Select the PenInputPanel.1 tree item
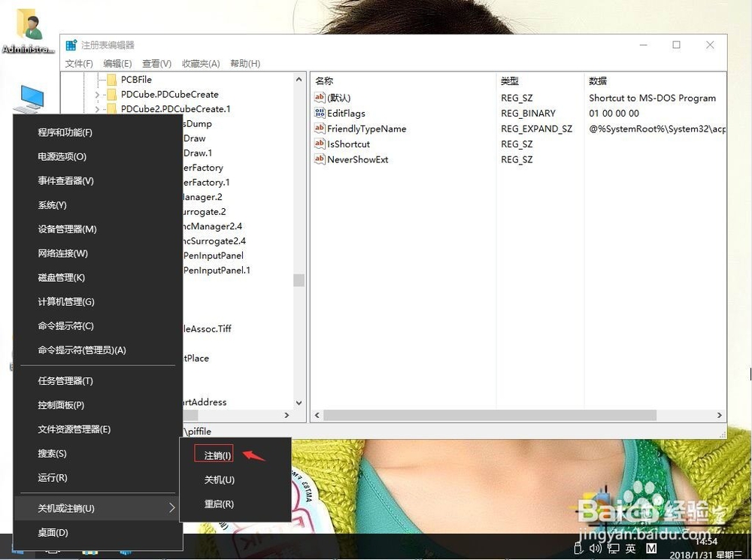This screenshot has width=752, height=560. point(217,271)
